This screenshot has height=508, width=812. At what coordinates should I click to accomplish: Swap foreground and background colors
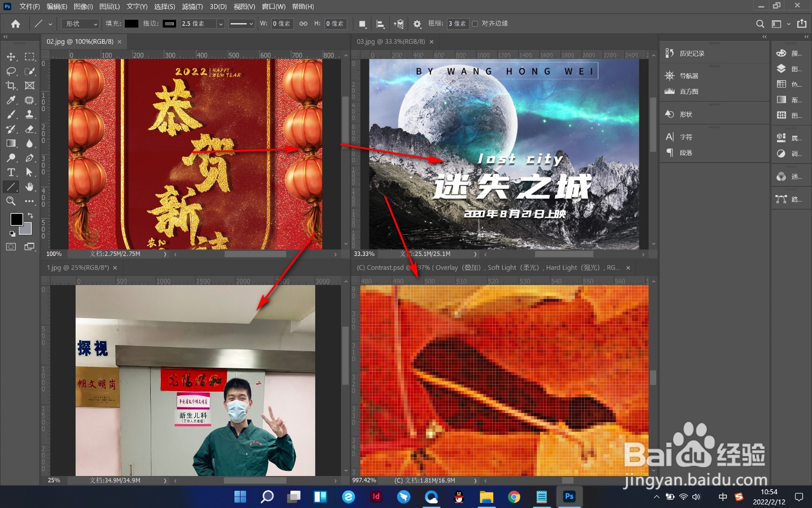click(x=30, y=215)
